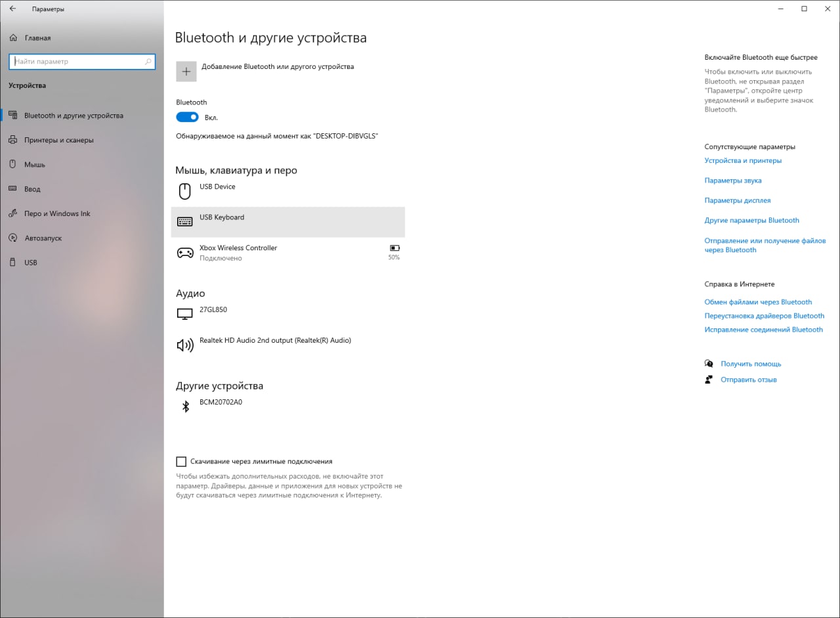
Task: Click the magnifier icon in search box
Action: (148, 61)
